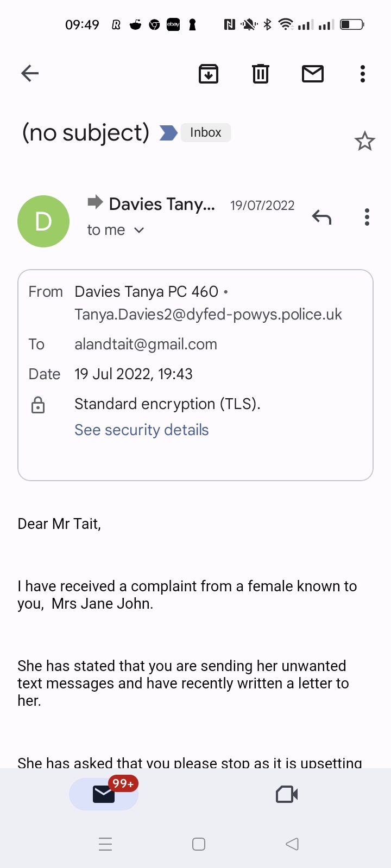Open the recent apps navigation button
The image size is (391, 868).
[106, 844]
